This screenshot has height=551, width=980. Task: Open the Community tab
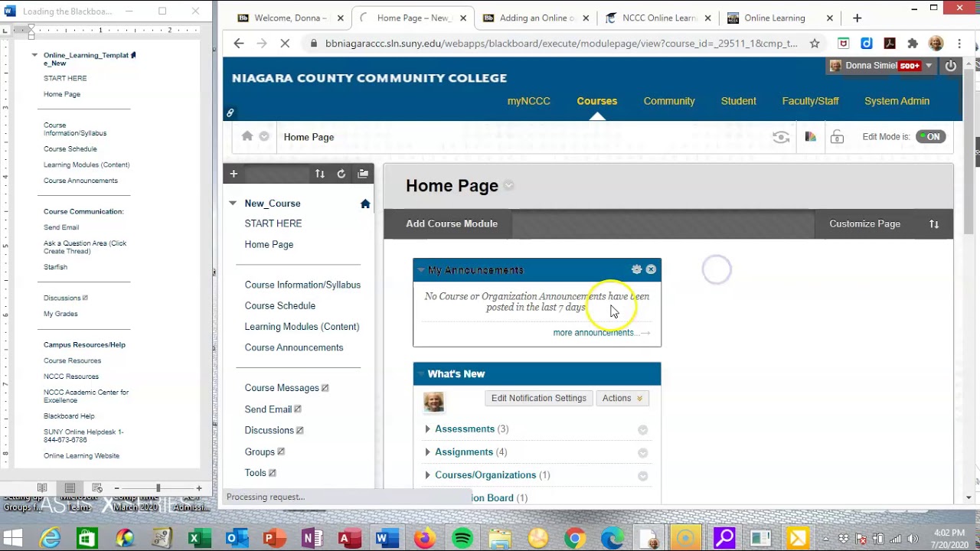669,101
